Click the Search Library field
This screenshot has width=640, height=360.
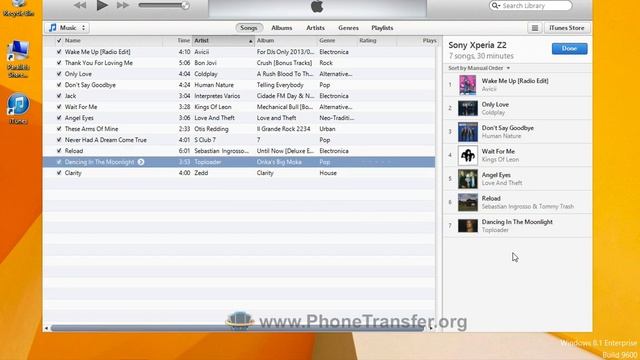click(531, 5)
